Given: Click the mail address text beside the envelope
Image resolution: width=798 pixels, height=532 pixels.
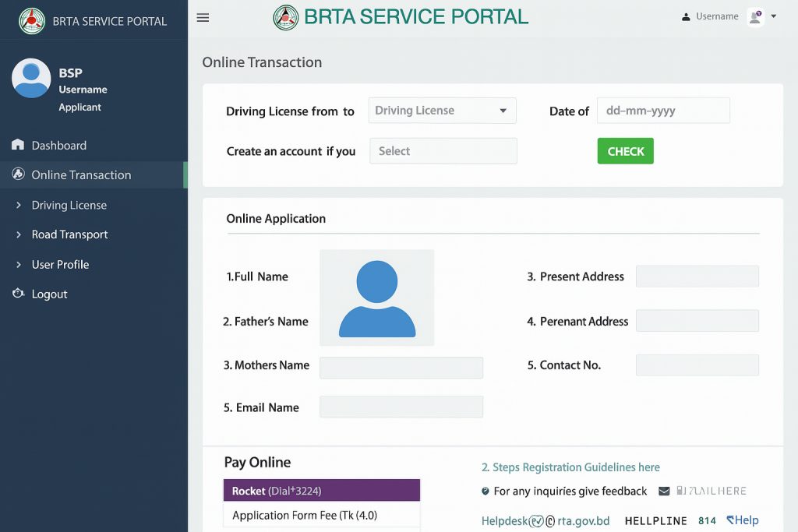Looking at the screenshot, I should point(711,491).
